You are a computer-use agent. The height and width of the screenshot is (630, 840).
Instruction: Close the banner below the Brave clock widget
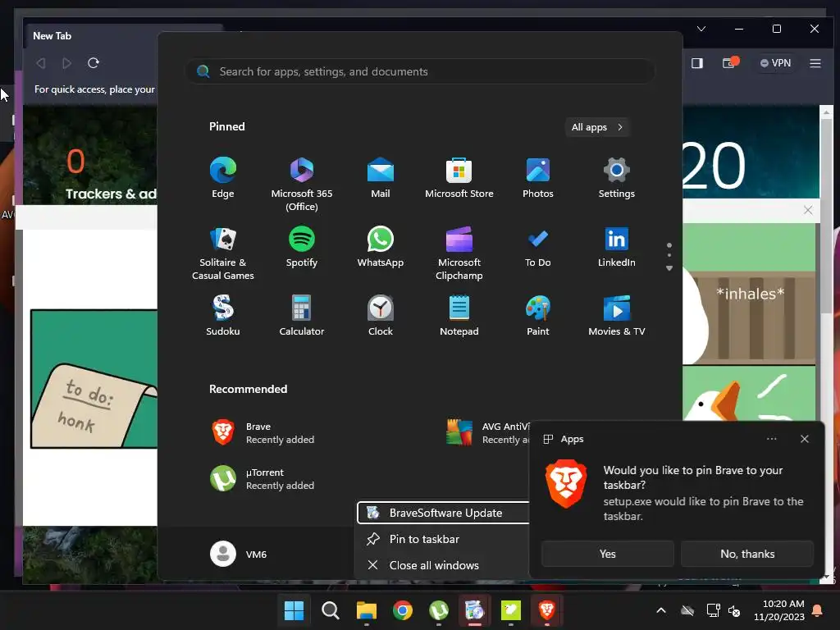click(x=808, y=211)
